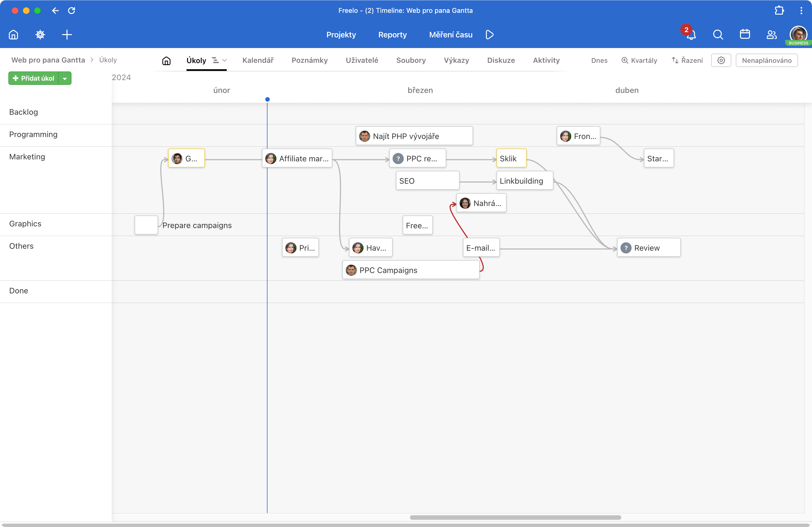Click the ship wheel dashboard icon
This screenshot has height=527, width=812.
pyautogui.click(x=40, y=34)
